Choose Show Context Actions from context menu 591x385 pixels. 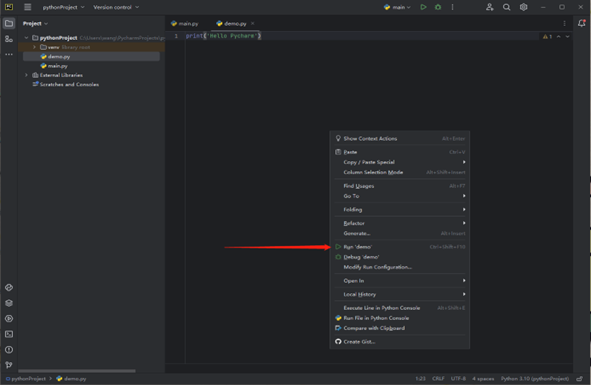click(400, 138)
